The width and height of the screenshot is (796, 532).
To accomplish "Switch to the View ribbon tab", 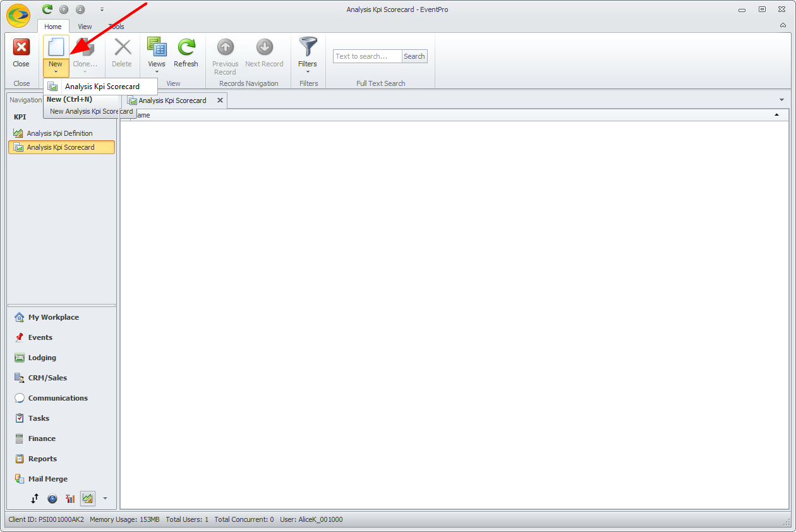I will click(x=85, y=27).
